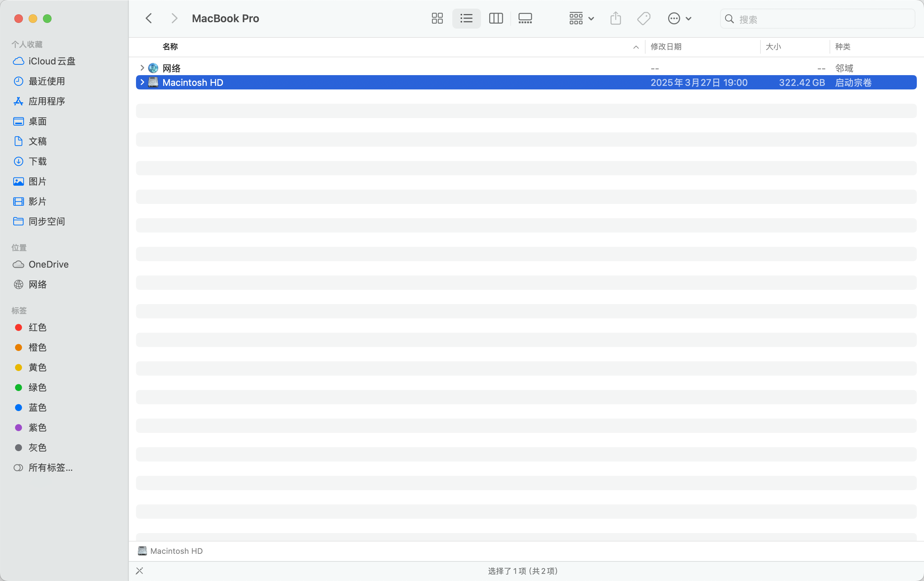The width and height of the screenshot is (924, 581).
Task: Open 下载 folder in sidebar
Action: point(38,161)
